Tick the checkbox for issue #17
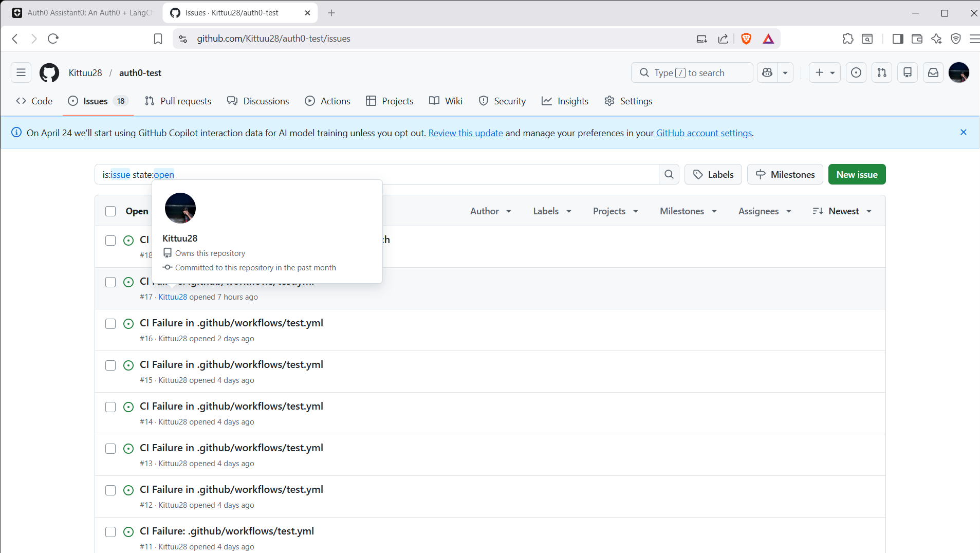Image resolution: width=980 pixels, height=553 pixels. click(x=110, y=282)
